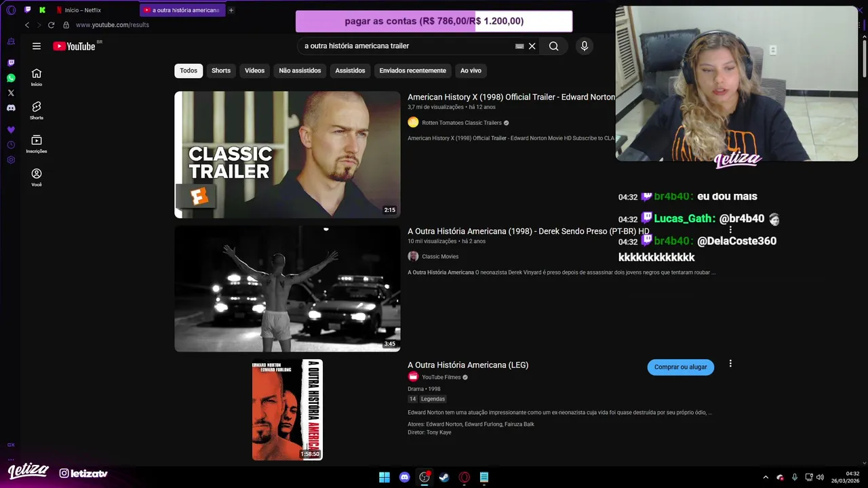Image resolution: width=868 pixels, height=488 pixels.
Task: Open the Derek Sendo Preso video thumbnail
Action: point(288,289)
